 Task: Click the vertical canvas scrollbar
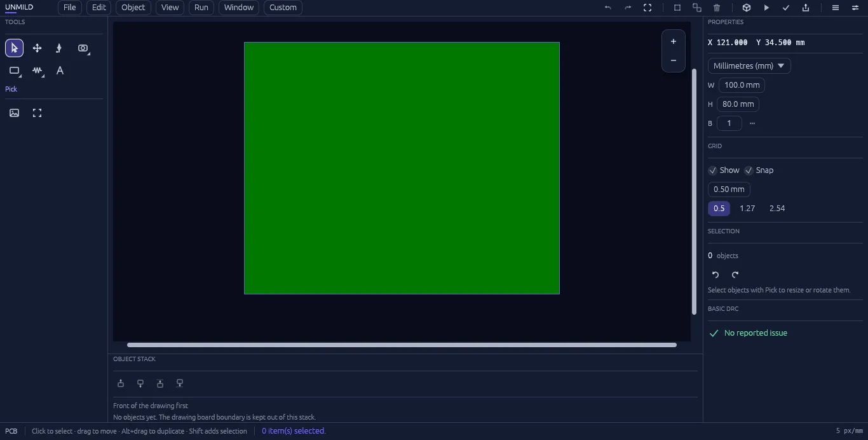pos(694,191)
